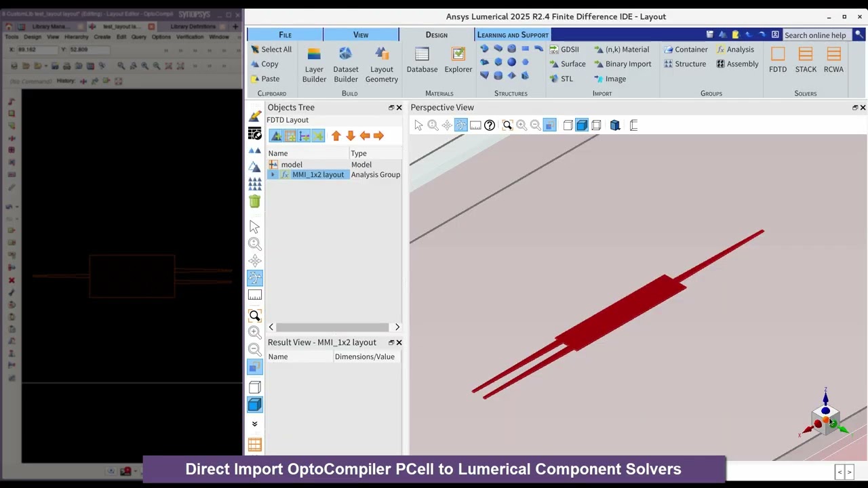
Task: Move object down with orange down arrow
Action: click(x=351, y=136)
